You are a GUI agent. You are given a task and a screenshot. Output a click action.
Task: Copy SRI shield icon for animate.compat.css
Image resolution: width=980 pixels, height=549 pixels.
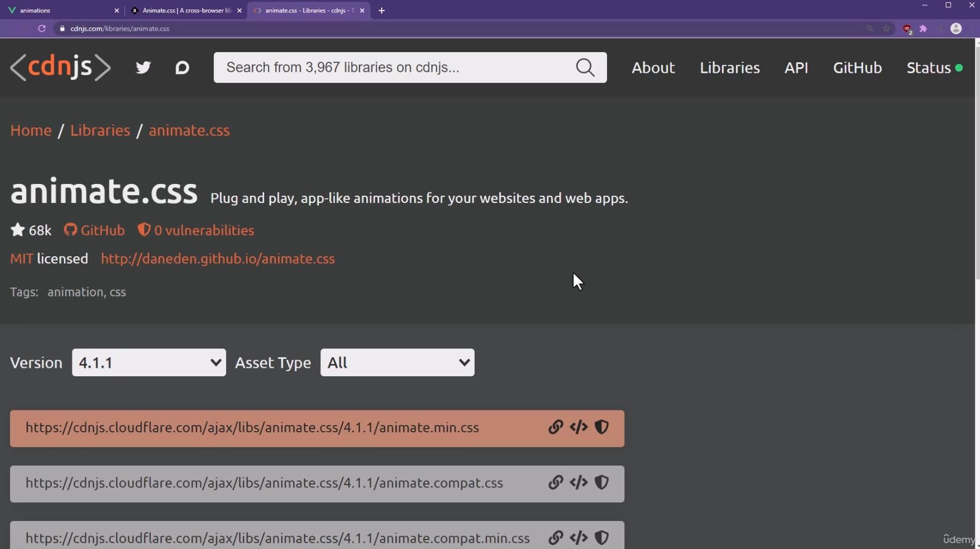601,483
